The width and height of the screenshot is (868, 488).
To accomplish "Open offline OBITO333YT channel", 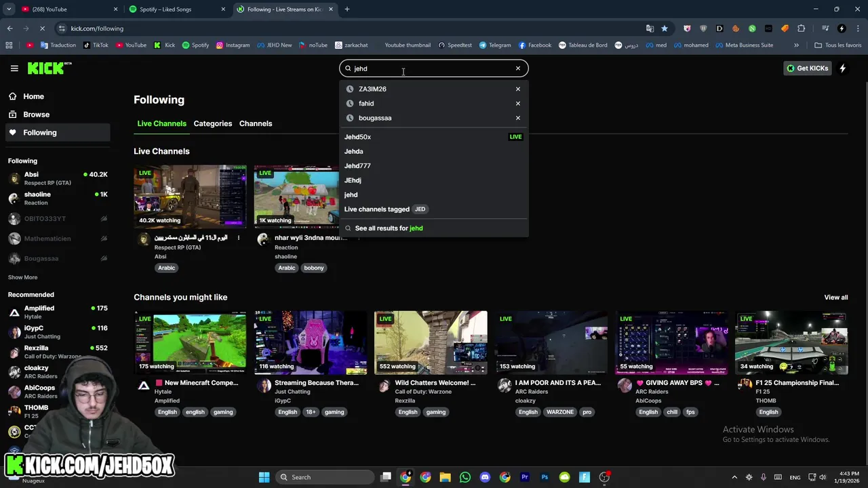I will click(x=58, y=219).
